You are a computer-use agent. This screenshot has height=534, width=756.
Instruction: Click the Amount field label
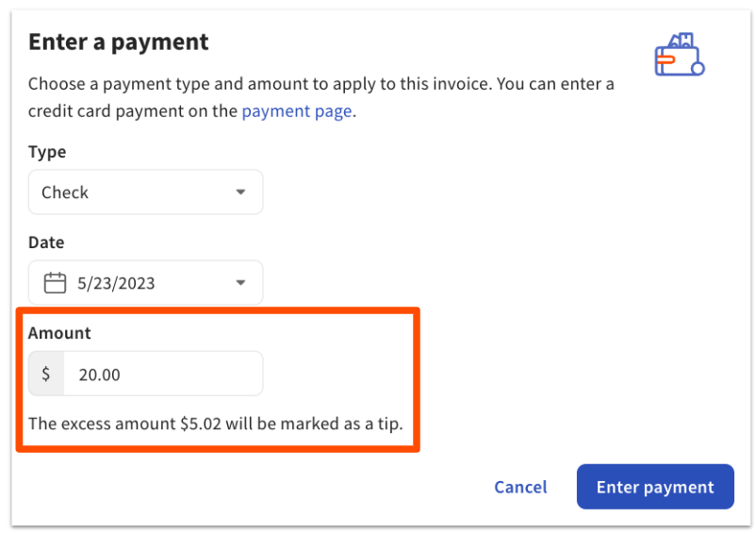59,333
